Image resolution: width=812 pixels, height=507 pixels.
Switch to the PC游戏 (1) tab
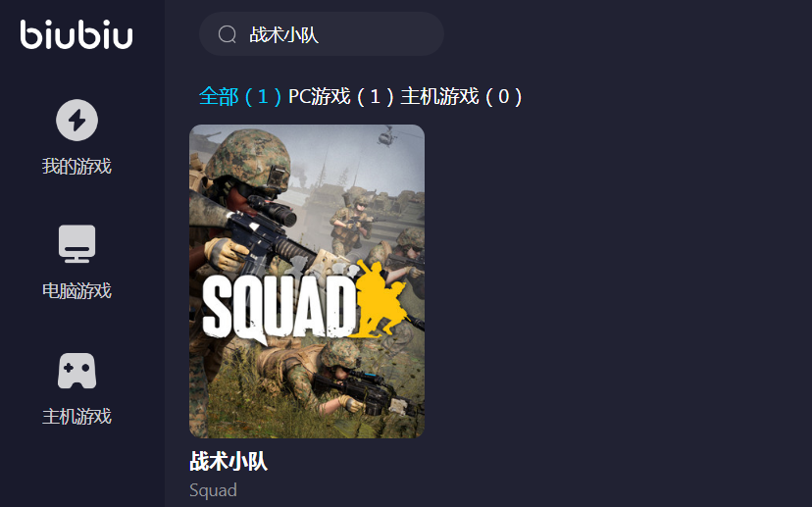tap(341, 96)
